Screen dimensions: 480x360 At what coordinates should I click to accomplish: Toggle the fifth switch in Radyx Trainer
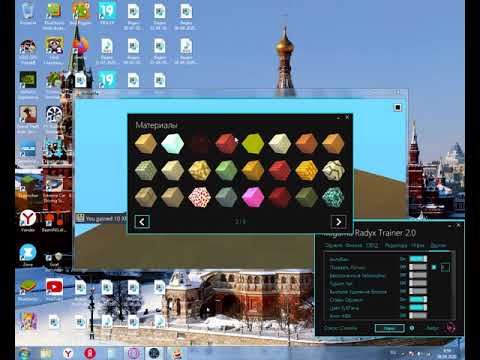point(418,291)
